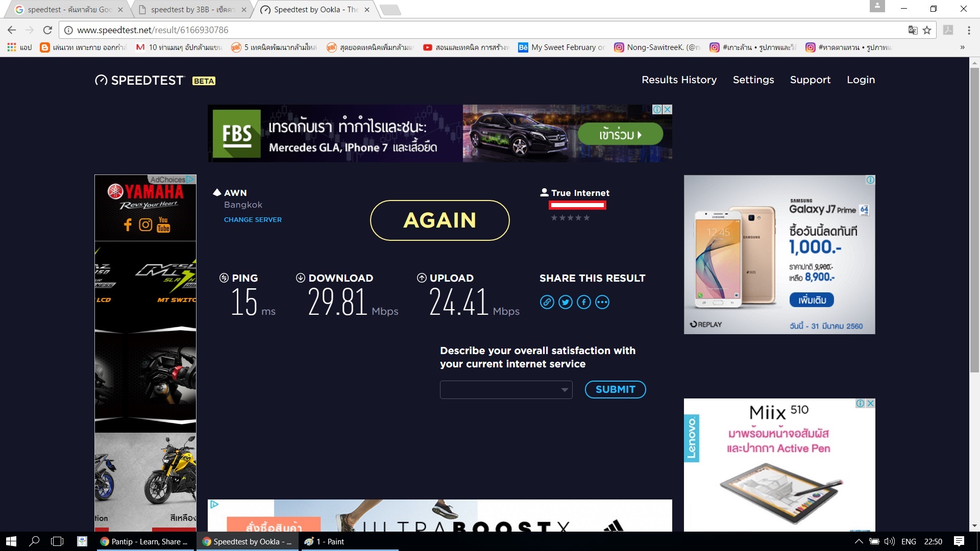Open the satisfaction dropdown

pos(506,390)
